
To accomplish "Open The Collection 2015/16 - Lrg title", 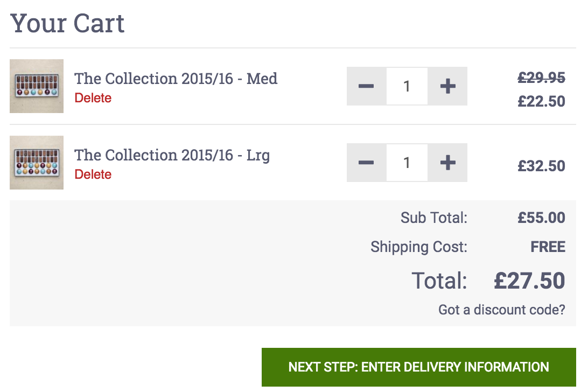I will [x=172, y=155].
